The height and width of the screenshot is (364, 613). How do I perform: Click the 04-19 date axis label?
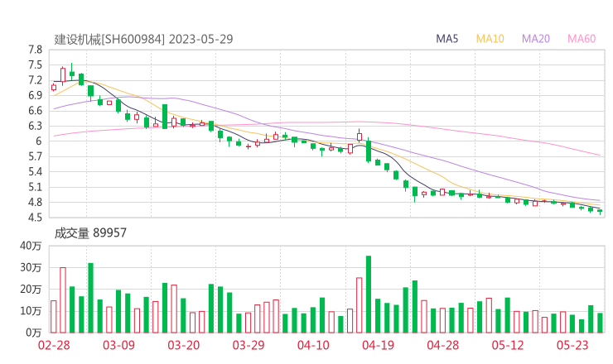point(378,345)
